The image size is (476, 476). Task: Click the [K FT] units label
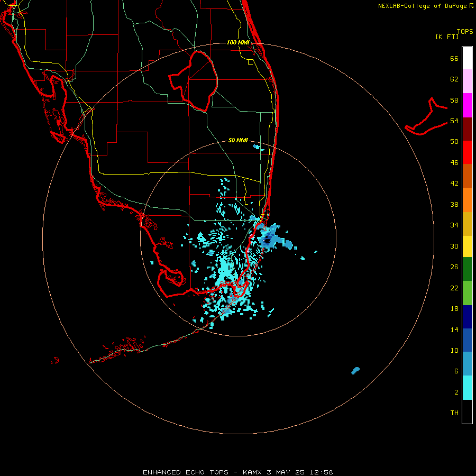coord(447,36)
